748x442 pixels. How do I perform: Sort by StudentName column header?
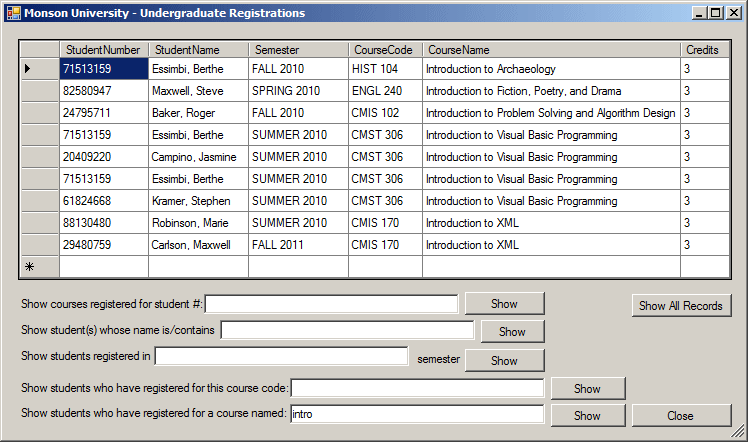[x=198, y=50]
